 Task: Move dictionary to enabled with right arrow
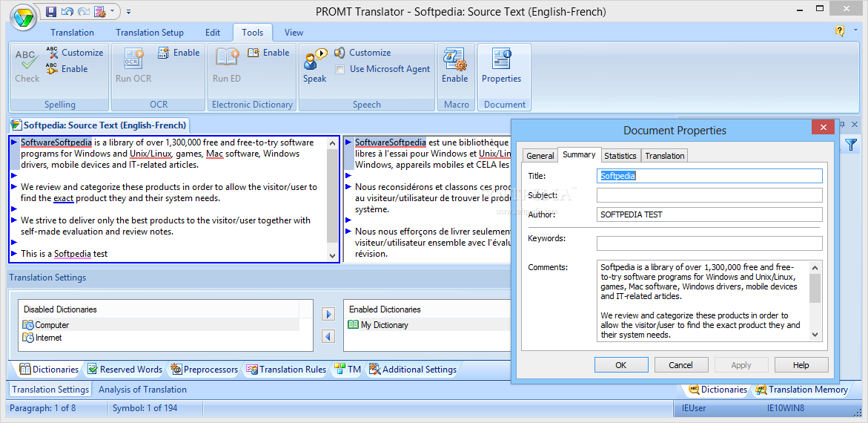(329, 315)
